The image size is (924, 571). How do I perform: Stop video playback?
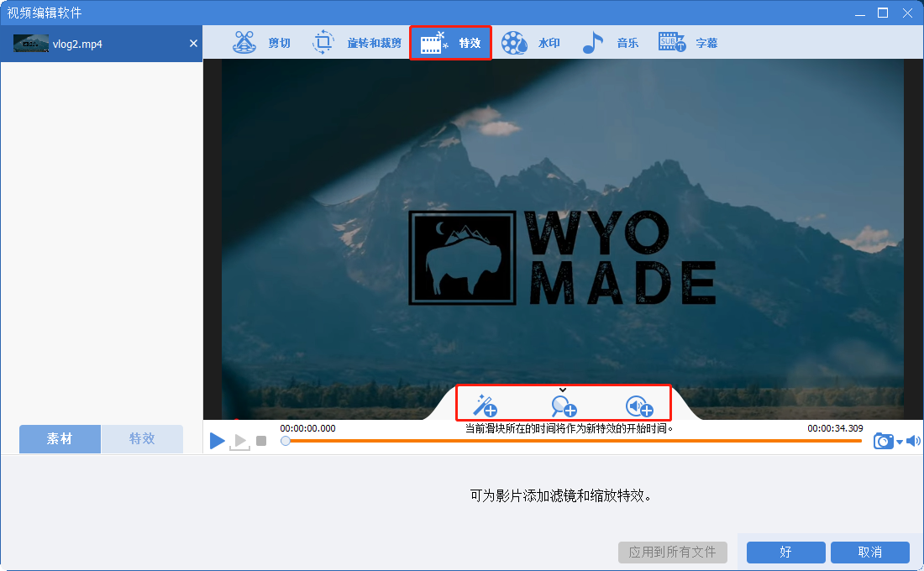[x=261, y=441]
